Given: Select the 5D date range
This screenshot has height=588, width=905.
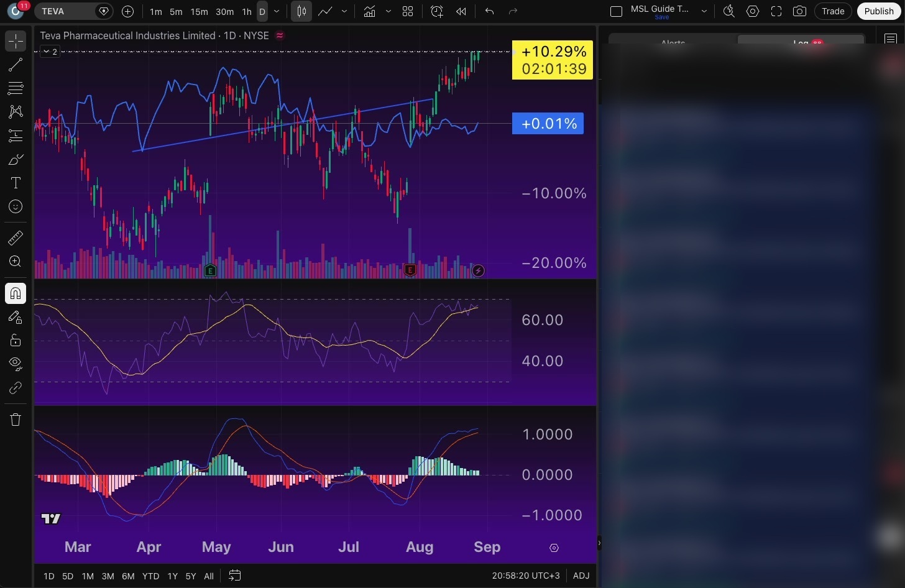Looking at the screenshot, I should point(68,576).
